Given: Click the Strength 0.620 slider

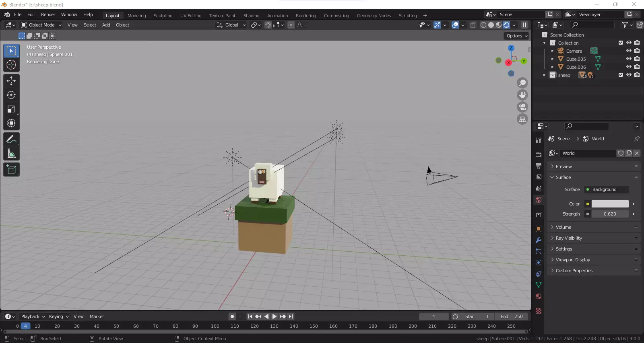Looking at the screenshot, I should click(610, 214).
